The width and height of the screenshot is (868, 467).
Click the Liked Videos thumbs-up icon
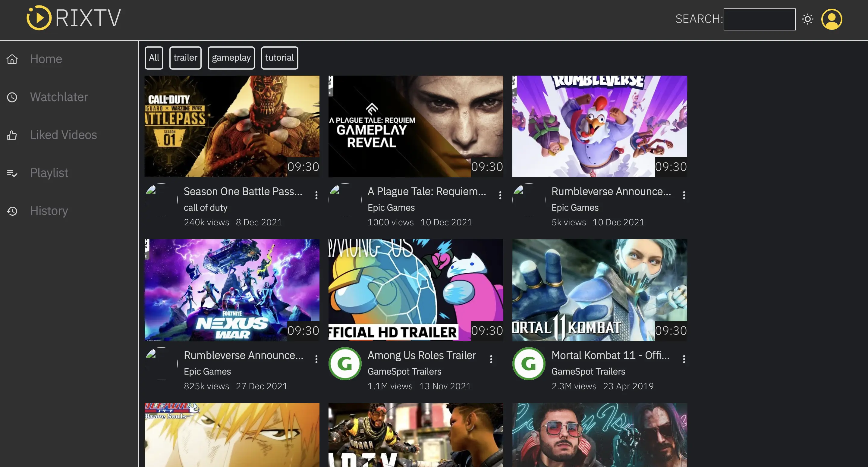[12, 135]
